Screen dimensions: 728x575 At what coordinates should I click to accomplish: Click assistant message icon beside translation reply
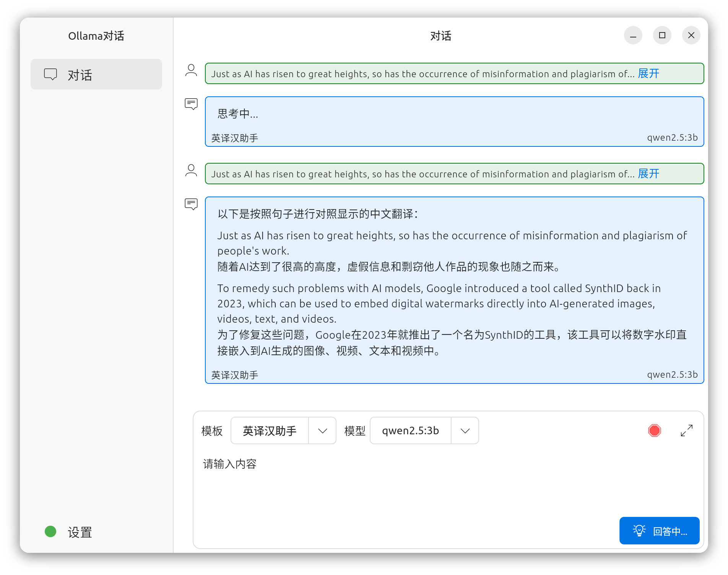(191, 204)
